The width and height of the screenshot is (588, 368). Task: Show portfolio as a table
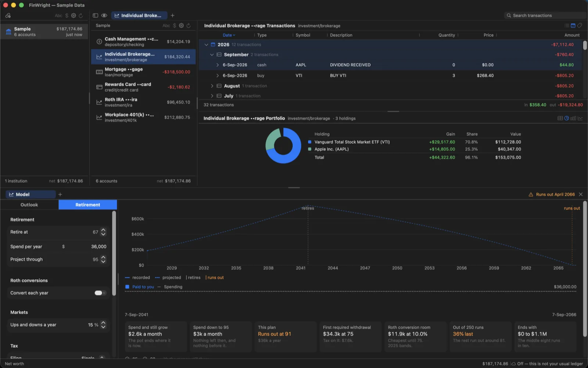tap(560, 118)
